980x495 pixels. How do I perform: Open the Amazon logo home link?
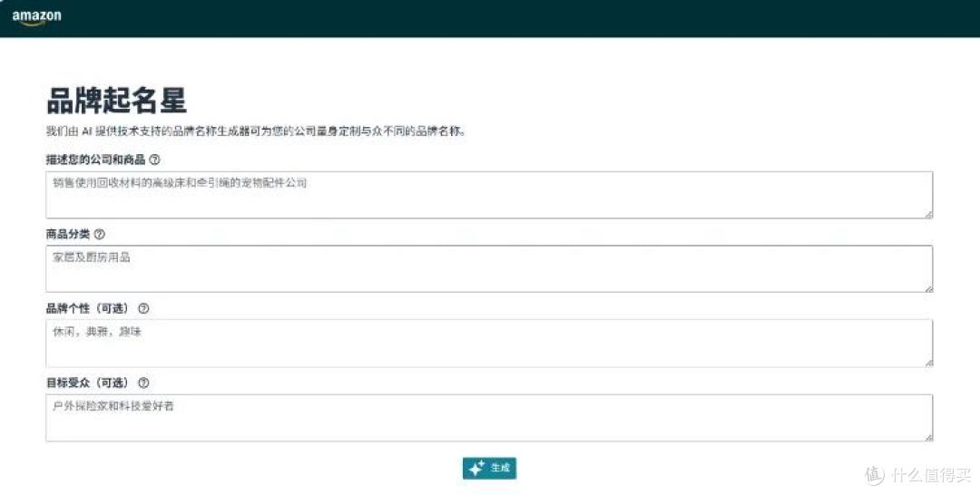[x=37, y=17]
